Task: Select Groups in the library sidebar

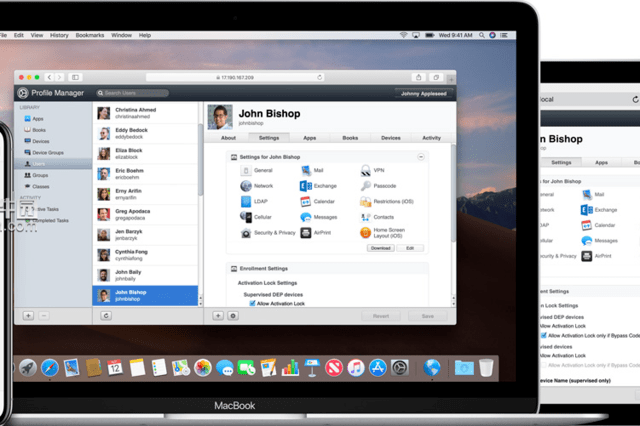Action: (x=53, y=175)
